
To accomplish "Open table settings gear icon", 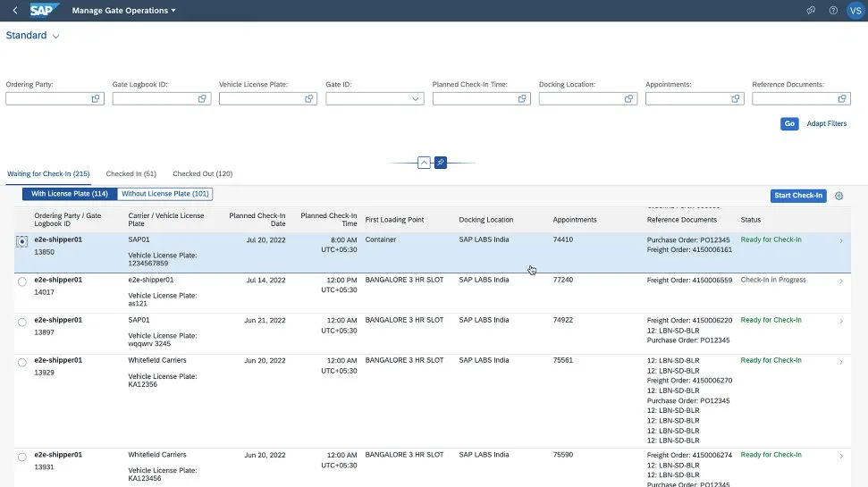I will [839, 196].
